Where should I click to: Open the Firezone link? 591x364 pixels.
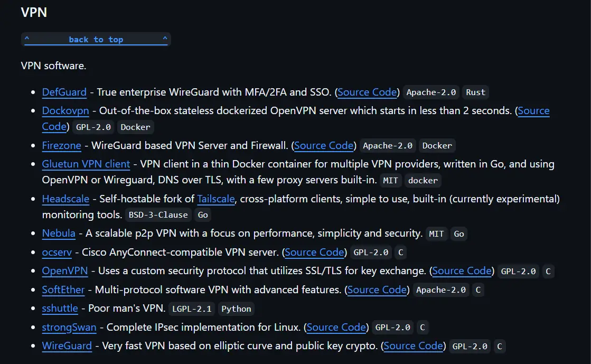click(61, 145)
